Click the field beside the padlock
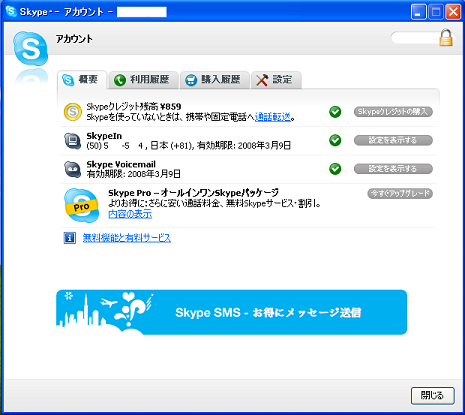The width and height of the screenshot is (465, 415). click(415, 38)
